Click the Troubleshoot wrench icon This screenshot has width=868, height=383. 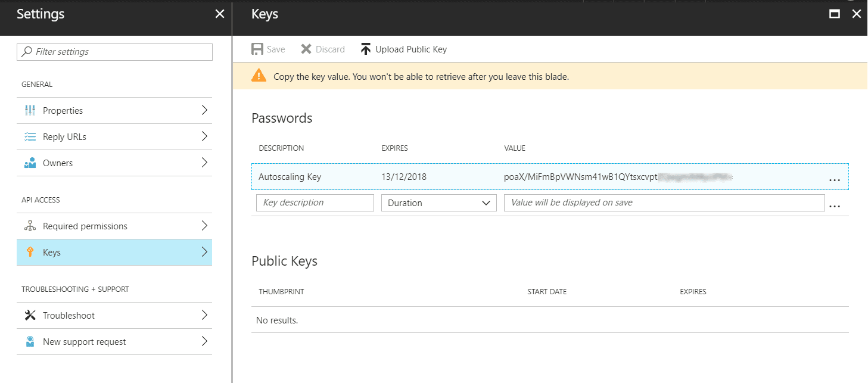pyautogui.click(x=30, y=316)
